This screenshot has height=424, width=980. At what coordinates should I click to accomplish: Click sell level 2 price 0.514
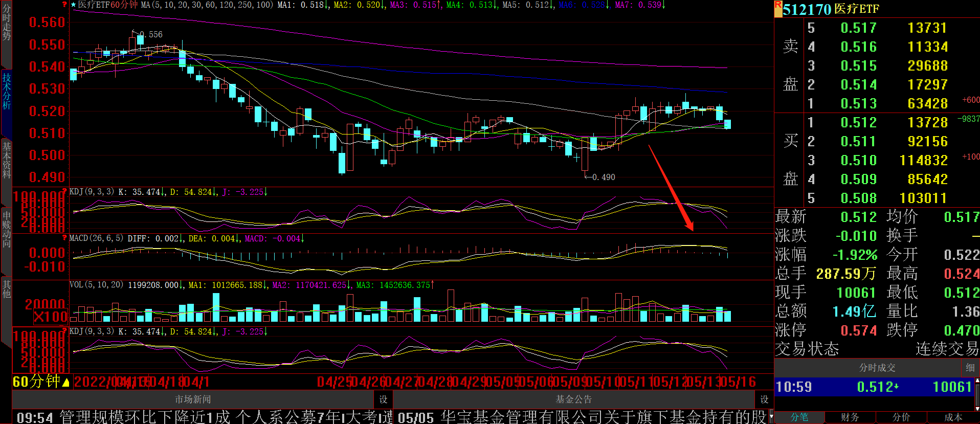pyautogui.click(x=858, y=85)
